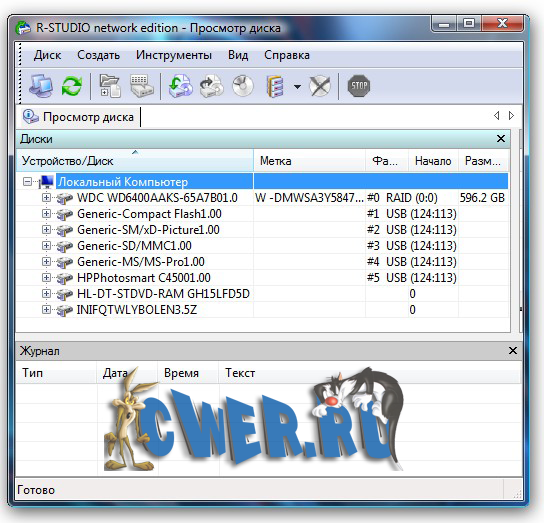Image resolution: width=544 pixels, height=523 pixels.
Task: Select Локальный Компьютер tree item
Action: (123, 182)
